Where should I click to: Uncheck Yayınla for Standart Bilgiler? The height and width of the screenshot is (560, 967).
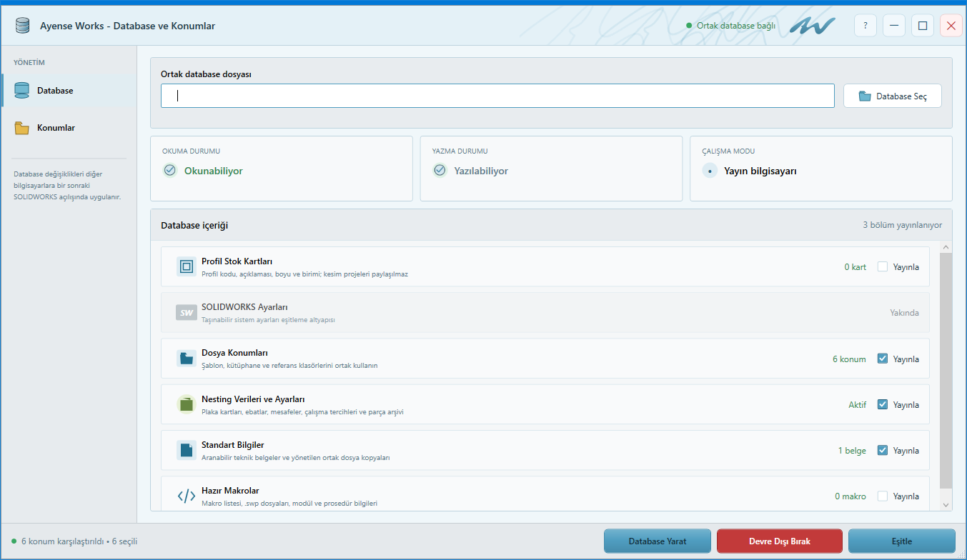pos(883,450)
